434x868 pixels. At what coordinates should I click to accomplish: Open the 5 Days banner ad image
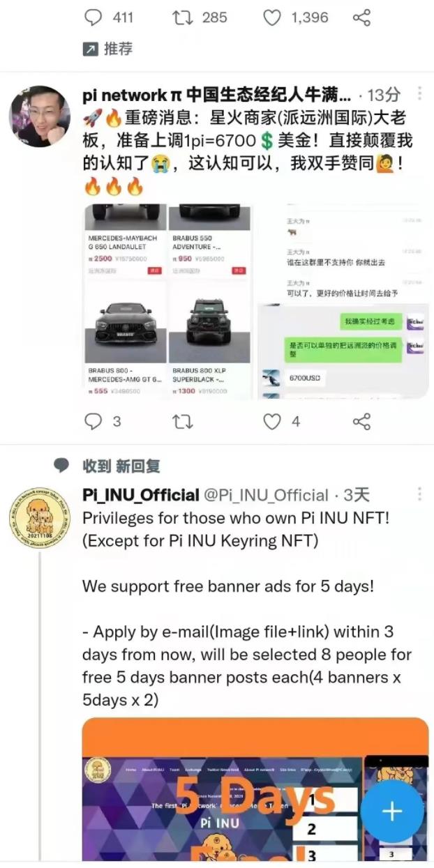coord(255,793)
